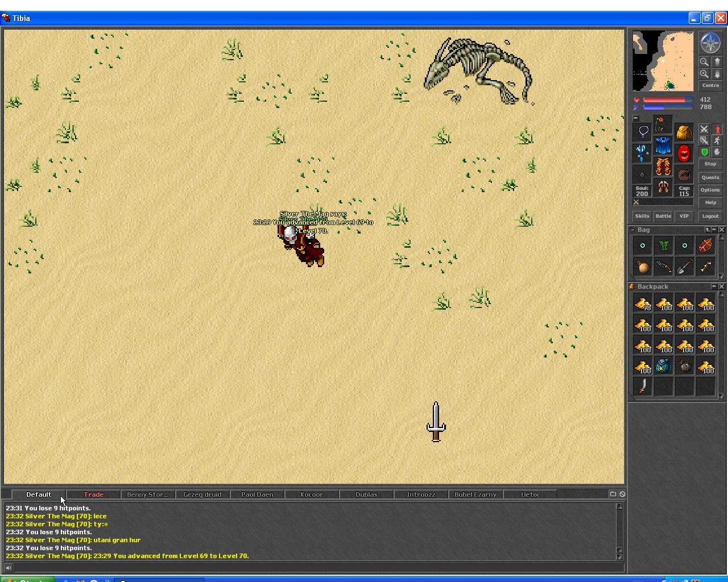The image size is (728, 582).
Task: Click the Stop button
Action: (x=710, y=164)
